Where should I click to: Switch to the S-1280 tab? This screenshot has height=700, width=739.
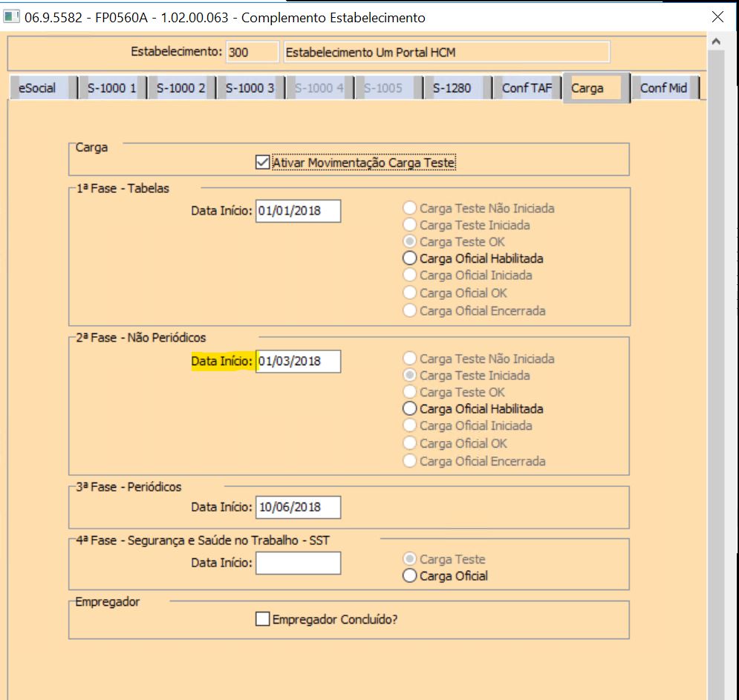pyautogui.click(x=452, y=87)
